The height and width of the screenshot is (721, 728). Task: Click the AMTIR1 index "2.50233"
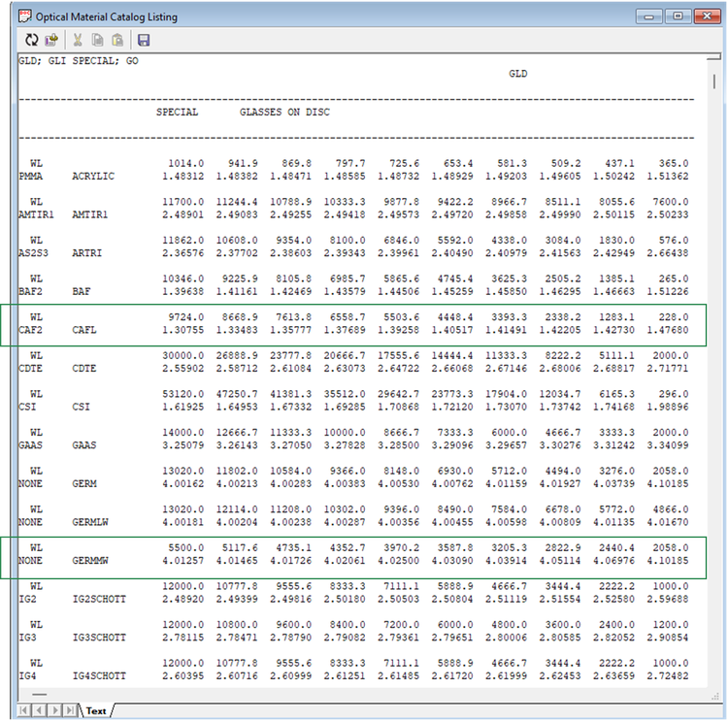click(668, 215)
